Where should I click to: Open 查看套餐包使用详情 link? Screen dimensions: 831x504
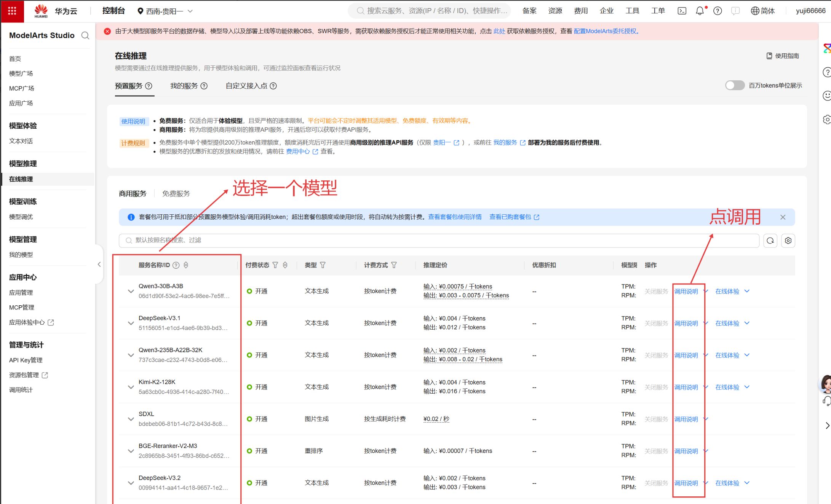(455, 217)
